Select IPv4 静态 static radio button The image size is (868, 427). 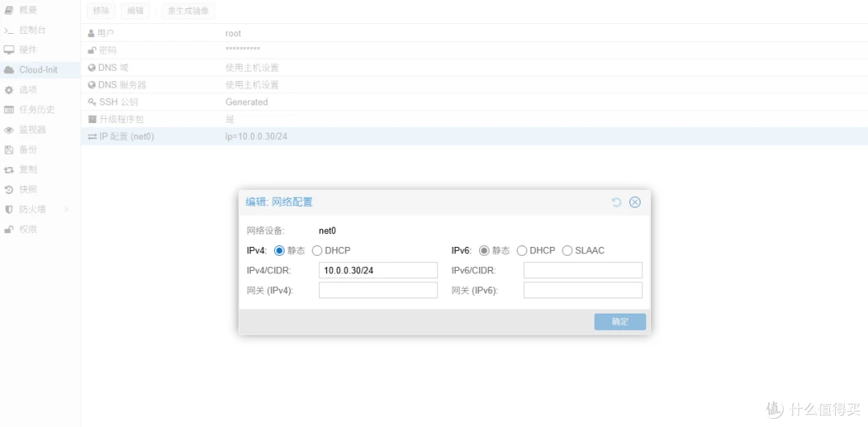coord(279,250)
